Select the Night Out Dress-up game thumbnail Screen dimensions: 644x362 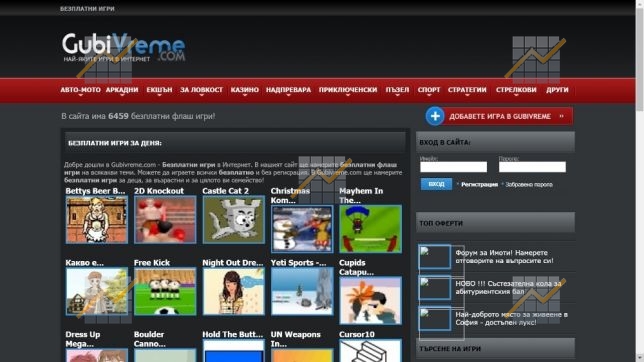[233, 291]
